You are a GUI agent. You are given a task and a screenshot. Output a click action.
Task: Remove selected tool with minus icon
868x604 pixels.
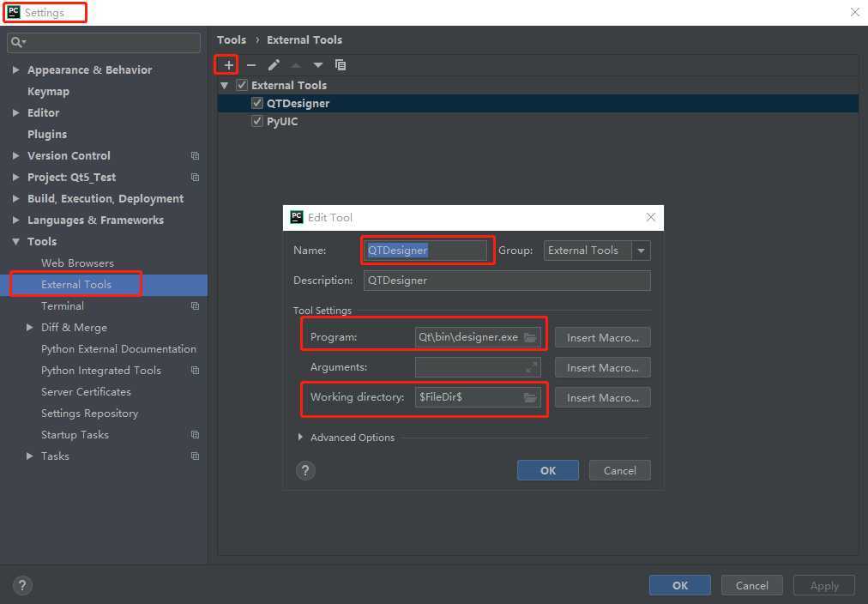pyautogui.click(x=250, y=64)
